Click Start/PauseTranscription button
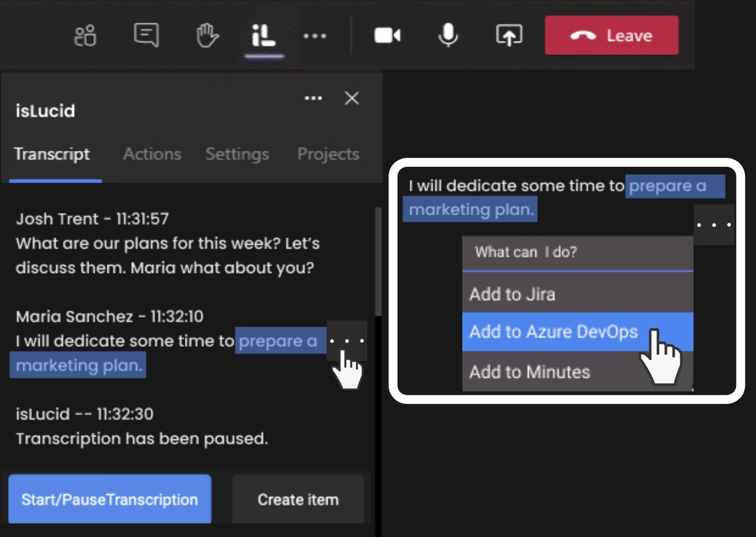 click(110, 499)
